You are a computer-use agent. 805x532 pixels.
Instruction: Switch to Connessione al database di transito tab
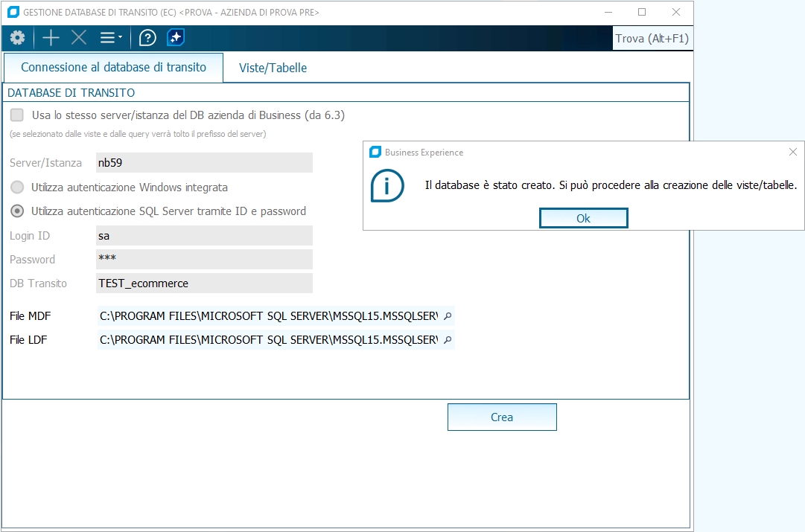[x=113, y=67]
